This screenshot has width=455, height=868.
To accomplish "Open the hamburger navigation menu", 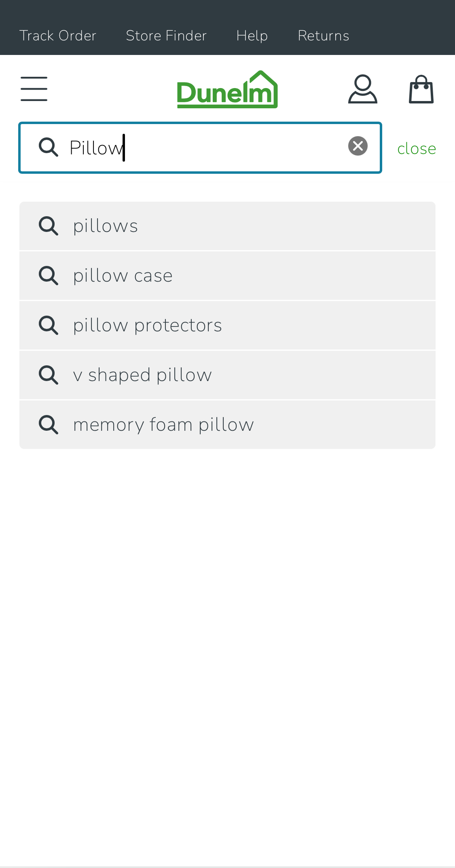I will (34, 89).
